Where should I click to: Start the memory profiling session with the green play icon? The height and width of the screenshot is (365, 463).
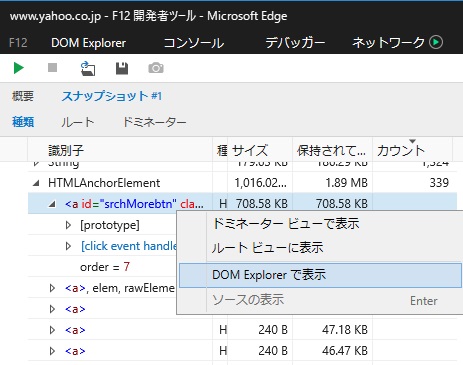tap(19, 68)
